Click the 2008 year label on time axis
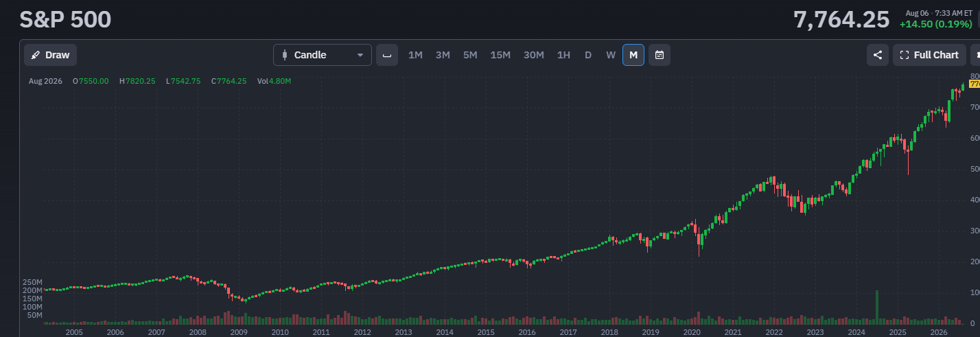This screenshot has height=337, width=980. [198, 332]
